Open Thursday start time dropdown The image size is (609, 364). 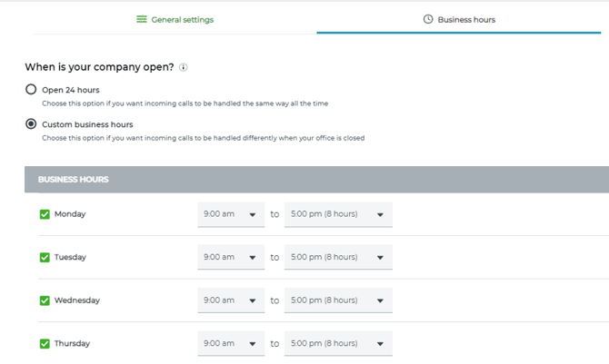coord(231,343)
